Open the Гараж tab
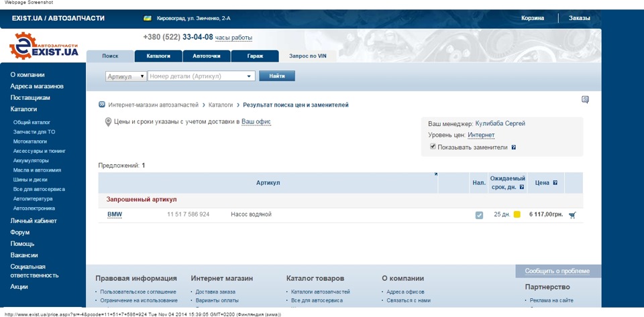This screenshot has width=644, height=317. (255, 56)
